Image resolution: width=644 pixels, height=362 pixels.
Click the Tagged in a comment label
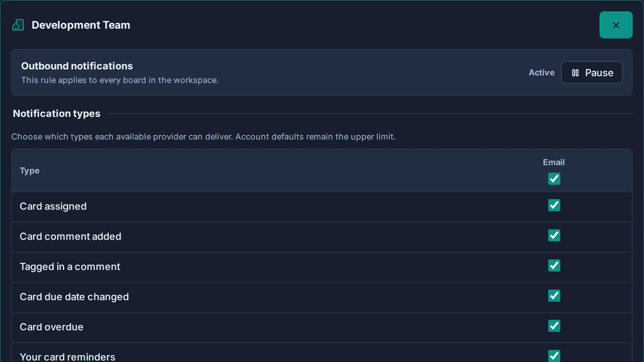click(70, 267)
